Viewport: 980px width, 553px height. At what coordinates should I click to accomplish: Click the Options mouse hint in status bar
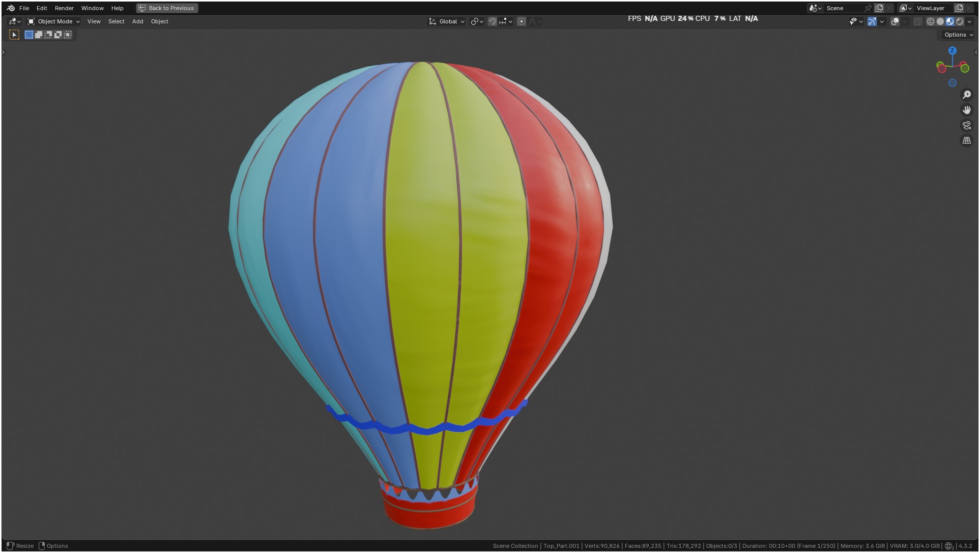pos(53,546)
